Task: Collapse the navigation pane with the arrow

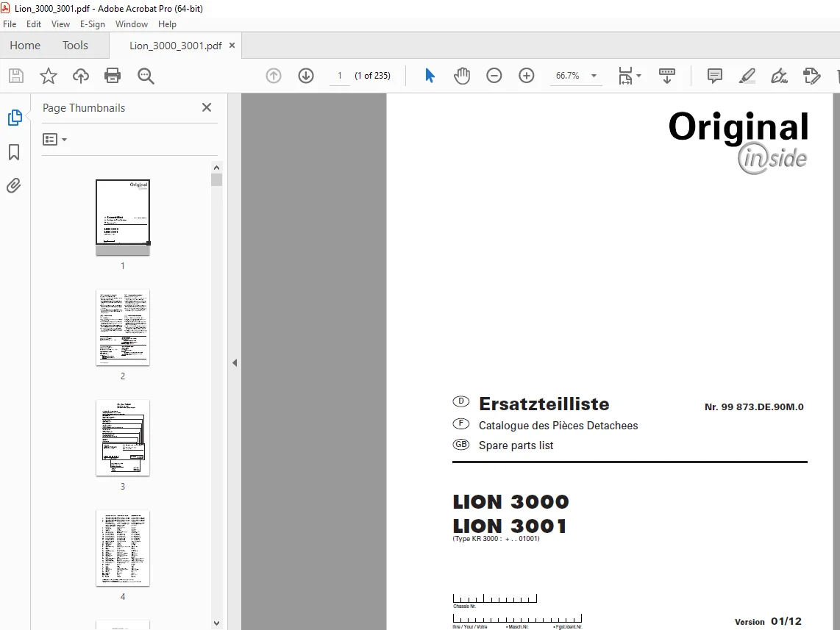Action: [235, 363]
